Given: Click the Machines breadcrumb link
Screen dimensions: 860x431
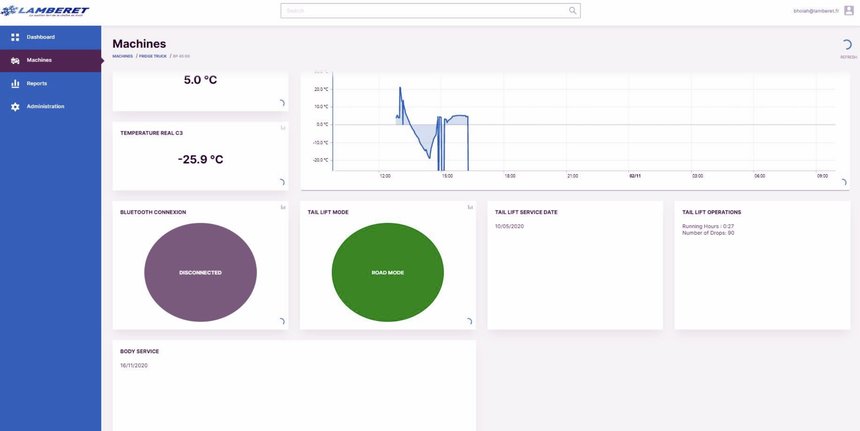Looking at the screenshot, I should 122,56.
